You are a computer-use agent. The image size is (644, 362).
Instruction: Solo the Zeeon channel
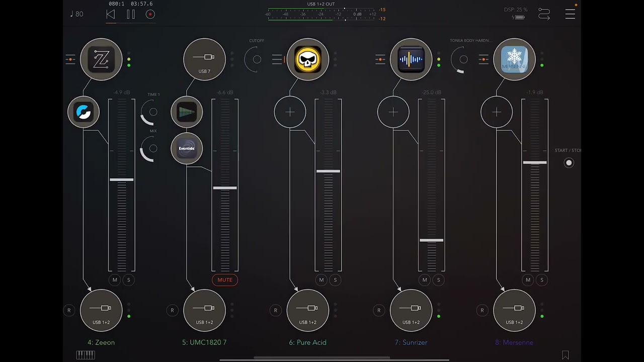[x=129, y=280]
